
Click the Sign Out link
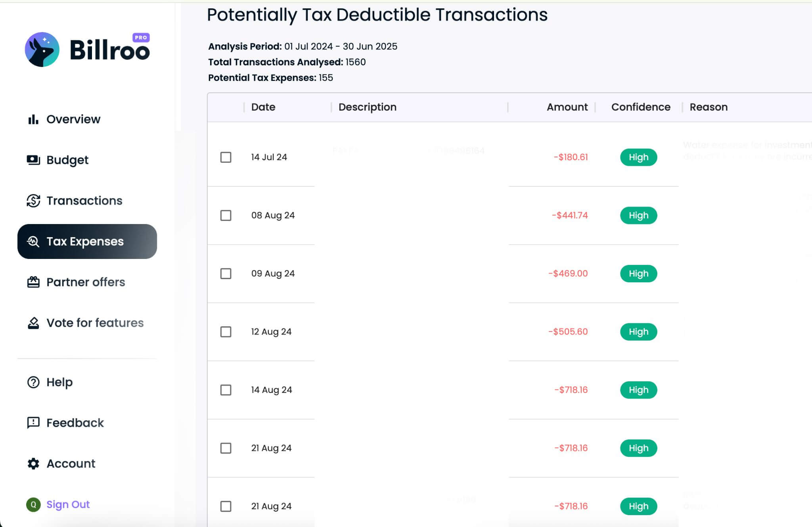[68, 504]
